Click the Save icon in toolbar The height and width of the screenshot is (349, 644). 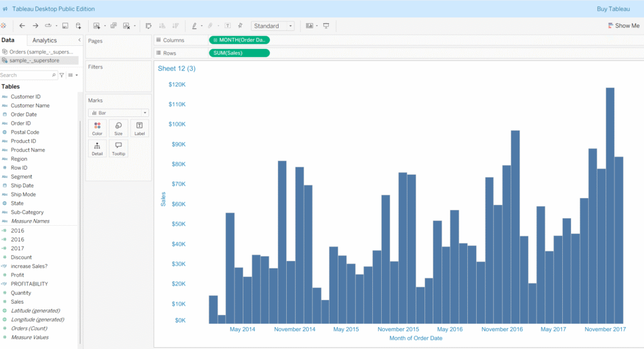pos(65,26)
